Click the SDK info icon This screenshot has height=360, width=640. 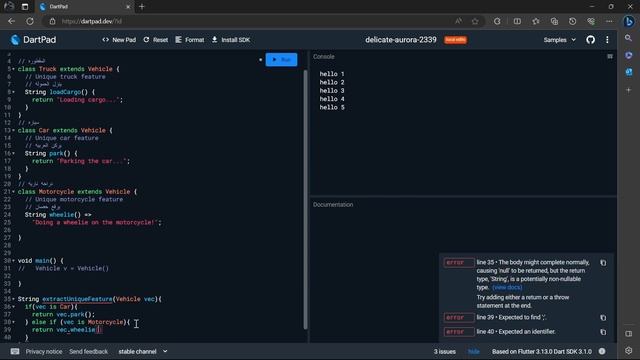602,351
